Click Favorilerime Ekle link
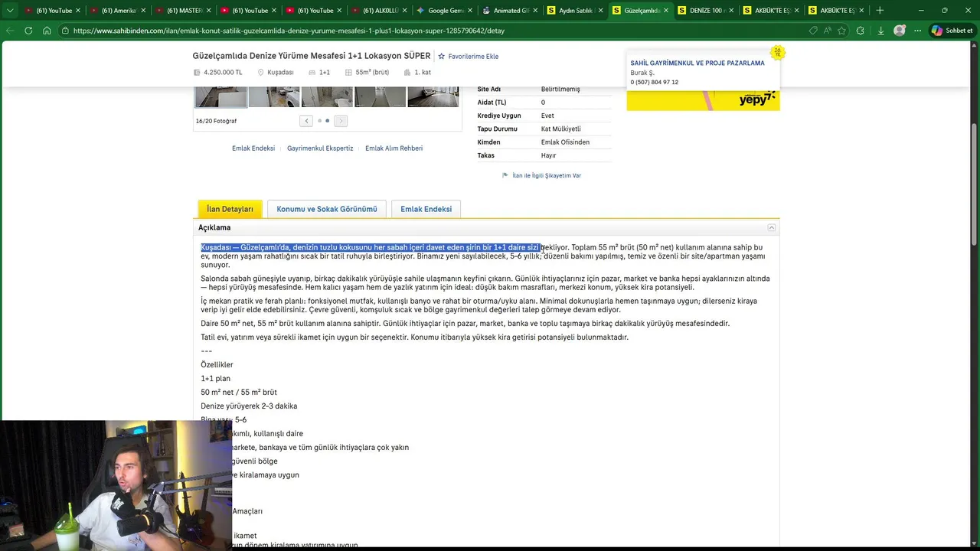This screenshot has width=980, height=551. pos(473,57)
